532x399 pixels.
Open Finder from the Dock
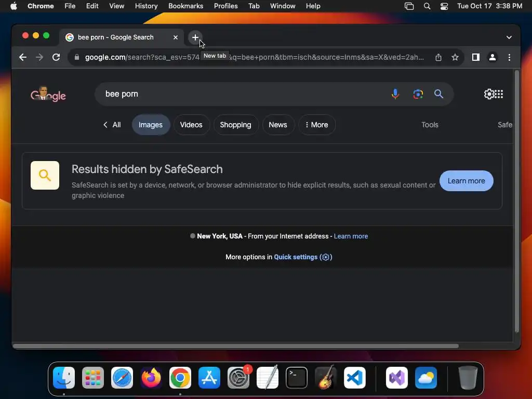pos(64,378)
